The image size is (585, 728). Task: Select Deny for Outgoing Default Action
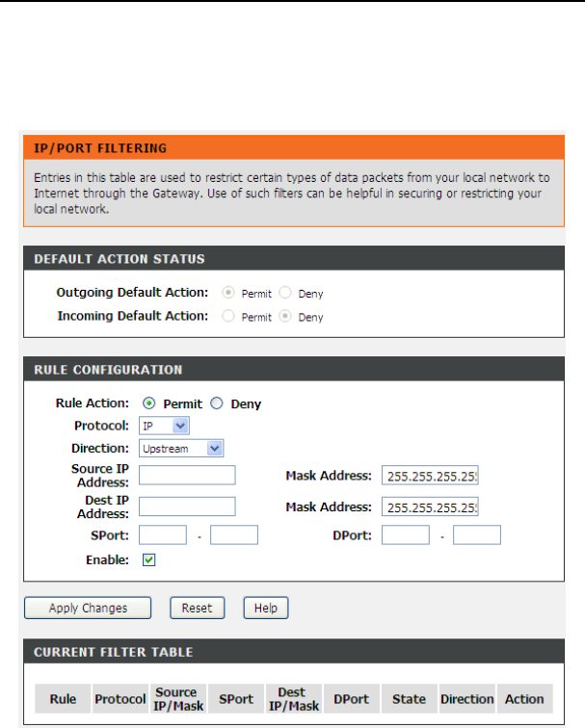[285, 293]
